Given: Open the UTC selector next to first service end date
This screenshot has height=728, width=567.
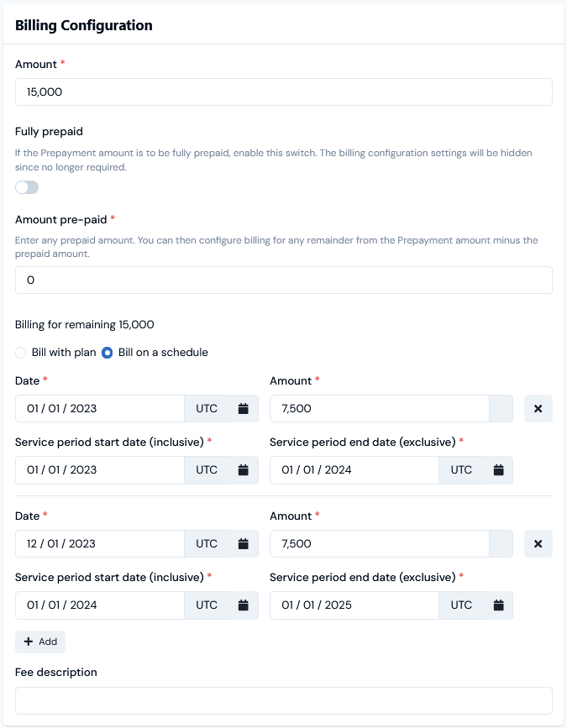Looking at the screenshot, I should point(461,470).
